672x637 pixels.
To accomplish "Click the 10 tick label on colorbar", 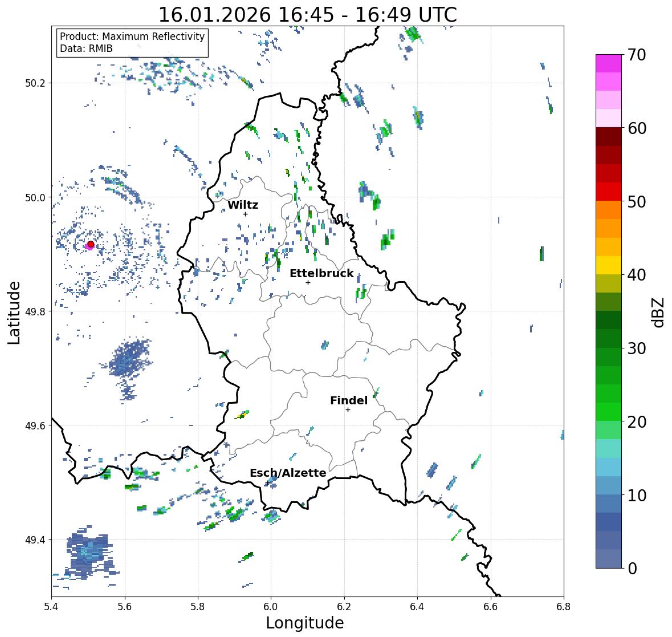I will (637, 496).
